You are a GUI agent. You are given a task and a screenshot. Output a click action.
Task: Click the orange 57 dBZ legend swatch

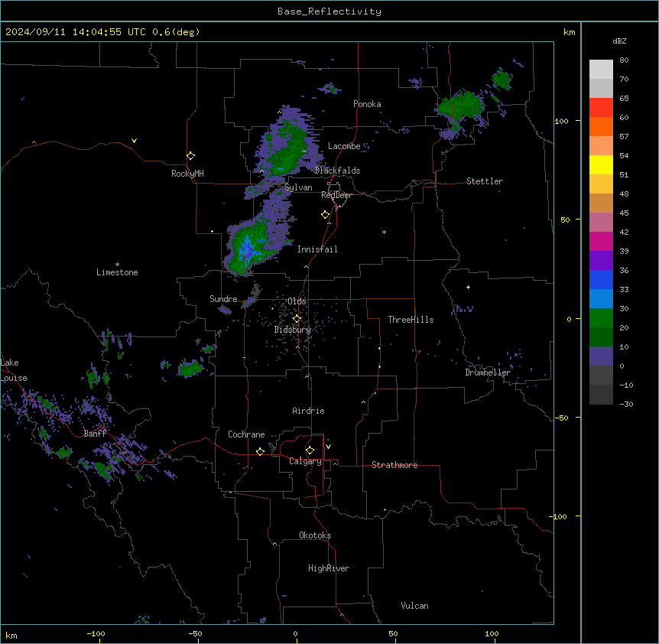click(x=601, y=126)
